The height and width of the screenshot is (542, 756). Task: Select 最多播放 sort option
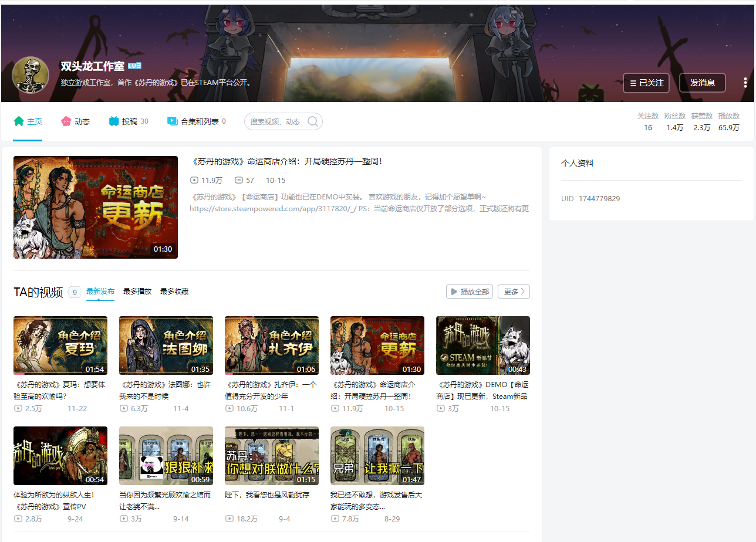137,292
